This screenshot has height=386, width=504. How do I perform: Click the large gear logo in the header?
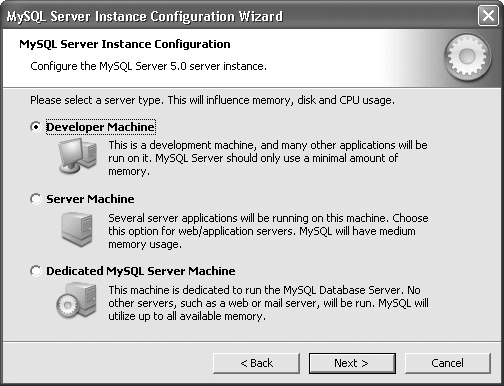point(468,57)
